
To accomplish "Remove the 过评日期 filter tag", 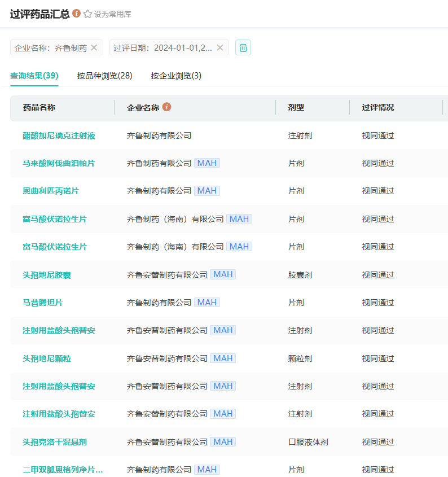I will click(x=220, y=48).
